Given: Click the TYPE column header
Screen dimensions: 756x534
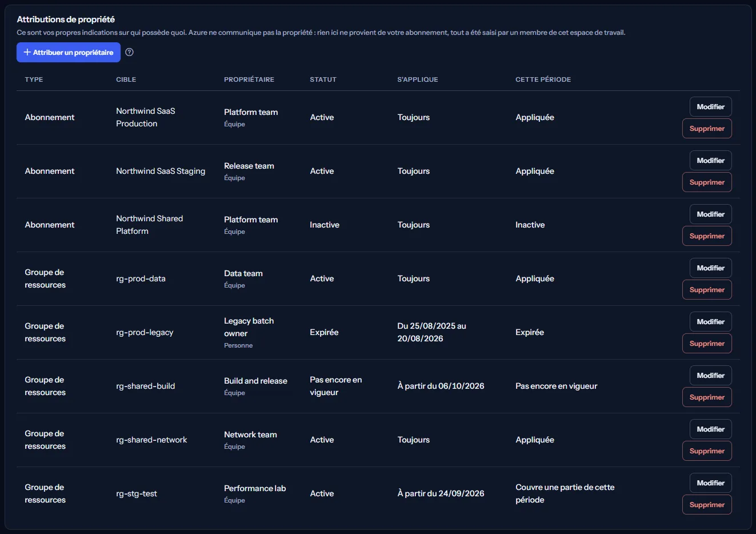Looking at the screenshot, I should coord(34,79).
